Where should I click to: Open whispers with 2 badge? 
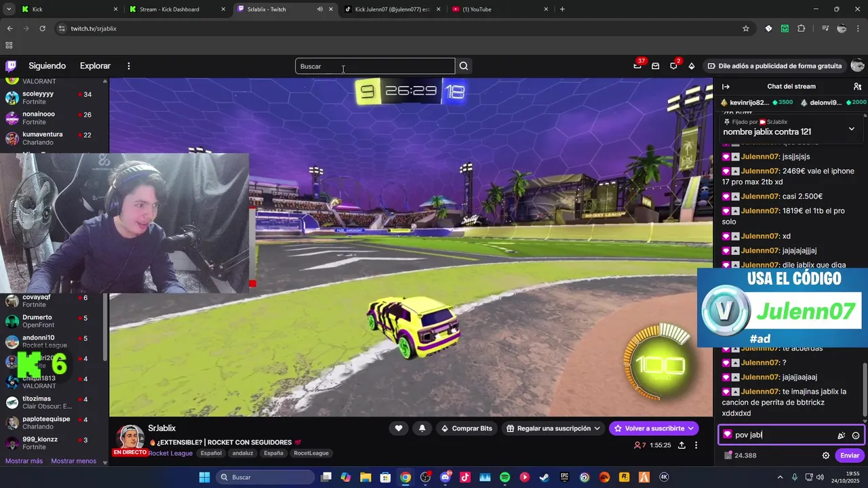[673, 66]
